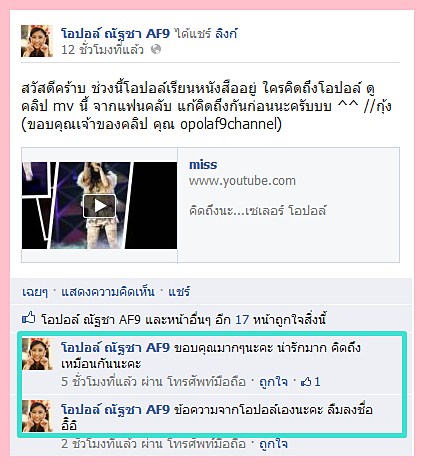Click the เฉยๆ unlike link
Screen dimensions: 424x466
pos(35,292)
